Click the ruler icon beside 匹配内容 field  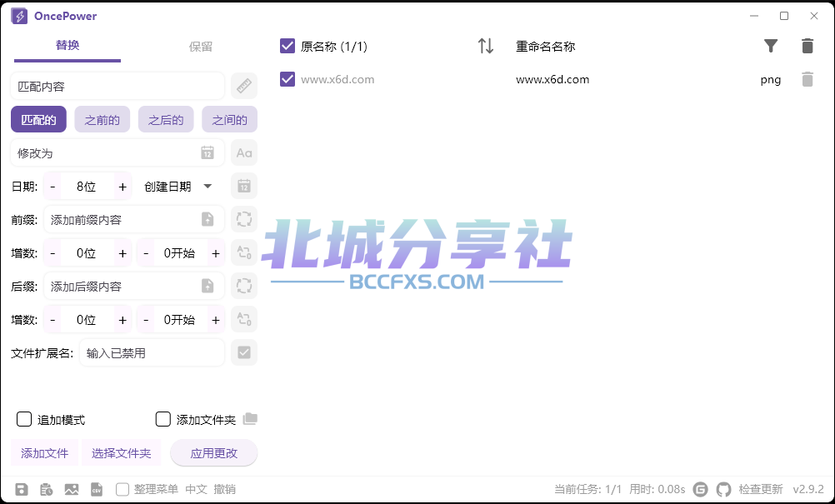tap(244, 86)
